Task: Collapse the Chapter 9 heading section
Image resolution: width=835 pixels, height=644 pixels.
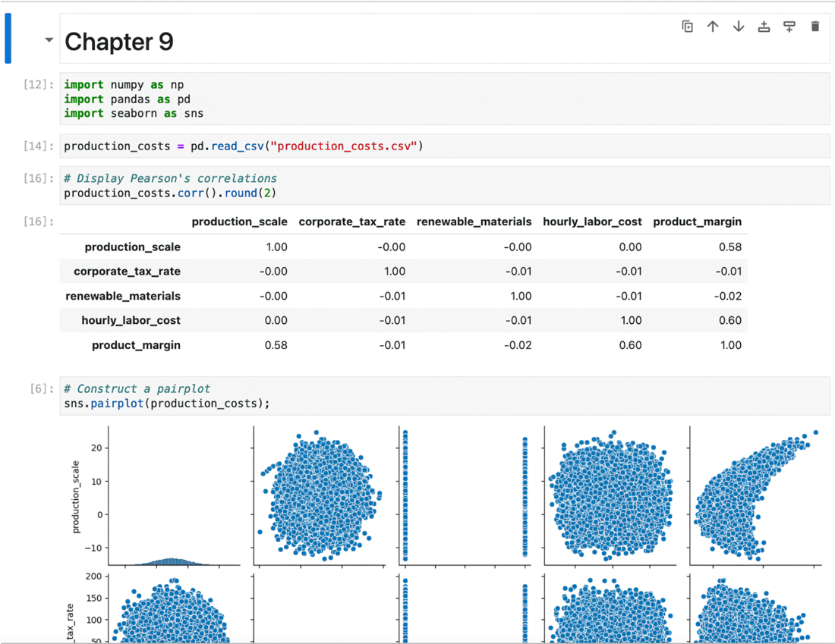Action: [49, 40]
